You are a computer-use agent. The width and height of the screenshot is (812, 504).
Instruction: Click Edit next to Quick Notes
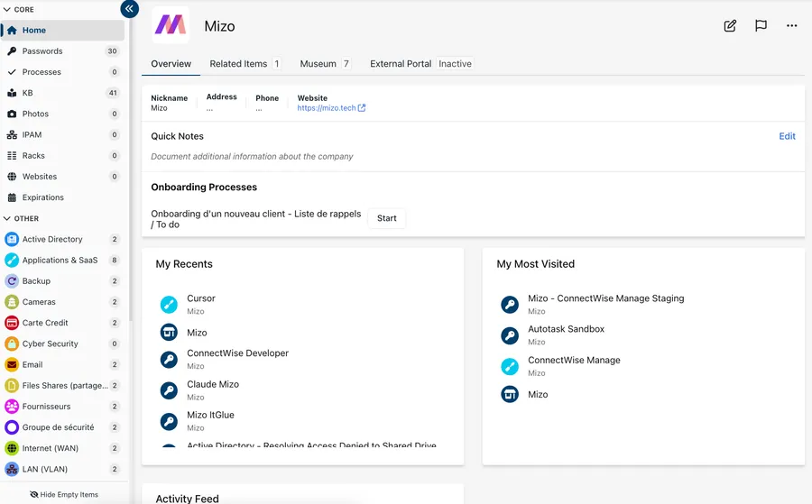tap(787, 136)
